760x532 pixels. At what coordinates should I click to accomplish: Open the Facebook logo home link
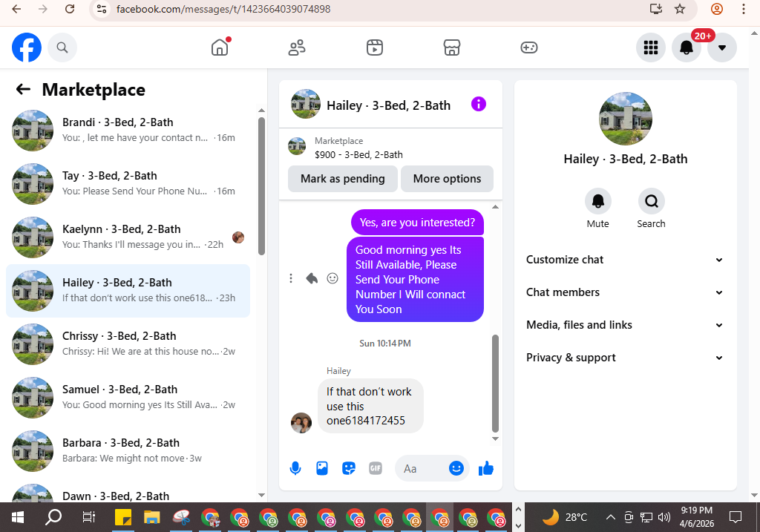(27, 47)
